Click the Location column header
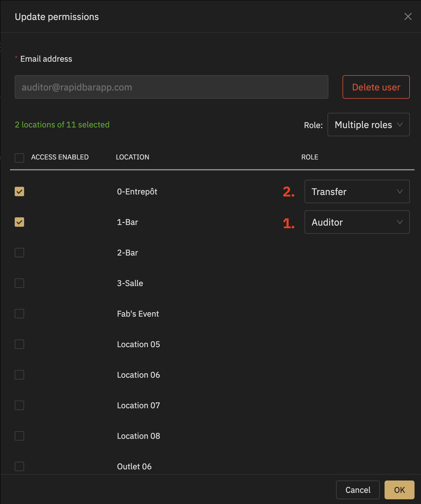The image size is (421, 504). [x=133, y=157]
